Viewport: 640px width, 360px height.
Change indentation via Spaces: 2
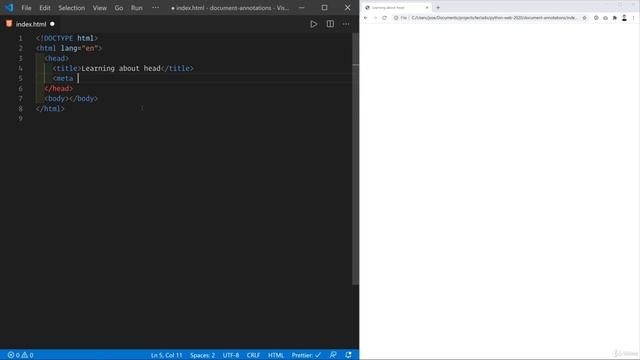[x=202, y=355]
